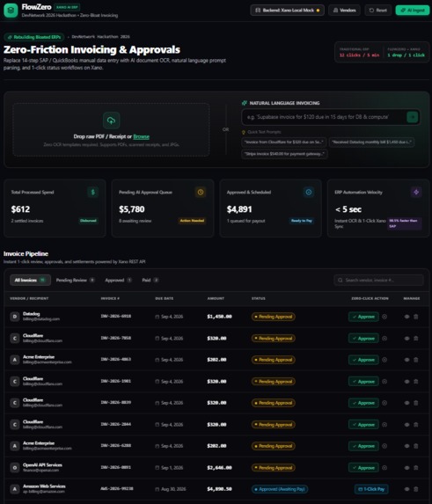Viewport: 432px width, 504px height.
Task: Click the Drop raw PDF / Receipt zone
Action: (111, 130)
